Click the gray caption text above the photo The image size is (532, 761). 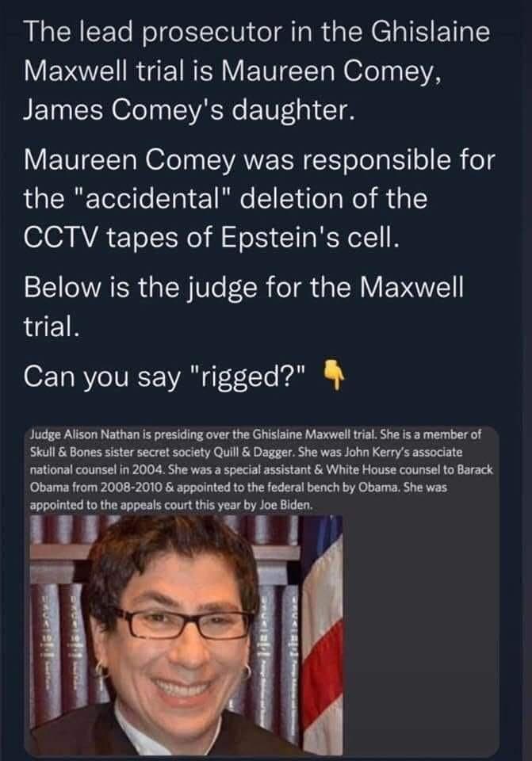tap(261, 469)
